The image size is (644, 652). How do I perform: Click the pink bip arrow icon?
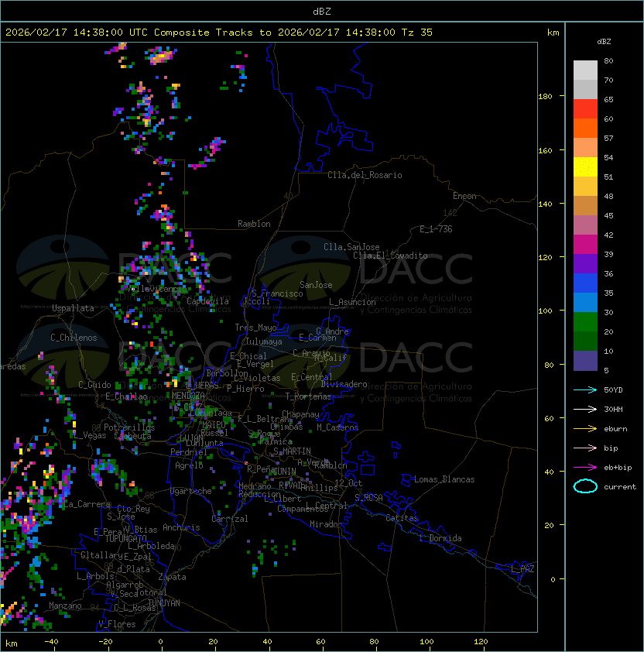click(x=585, y=448)
